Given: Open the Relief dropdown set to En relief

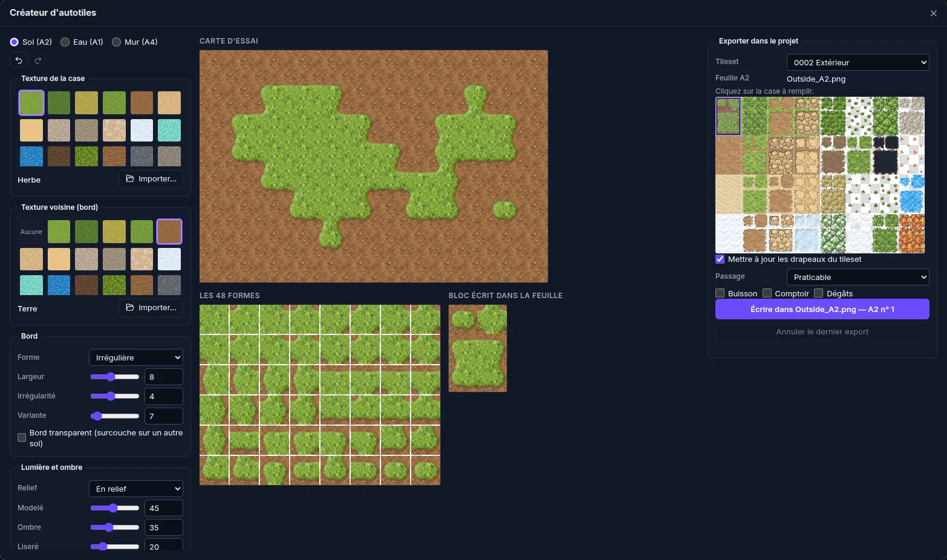Looking at the screenshot, I should click(136, 489).
